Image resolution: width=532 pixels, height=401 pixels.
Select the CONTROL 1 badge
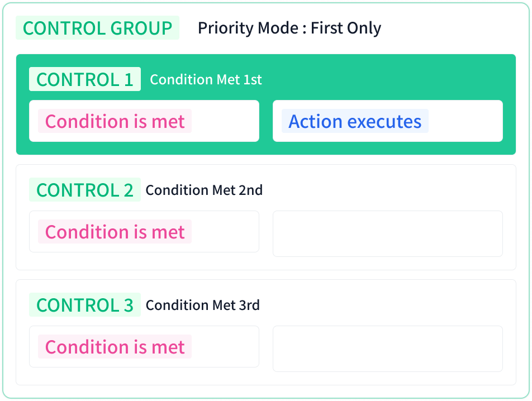point(85,79)
